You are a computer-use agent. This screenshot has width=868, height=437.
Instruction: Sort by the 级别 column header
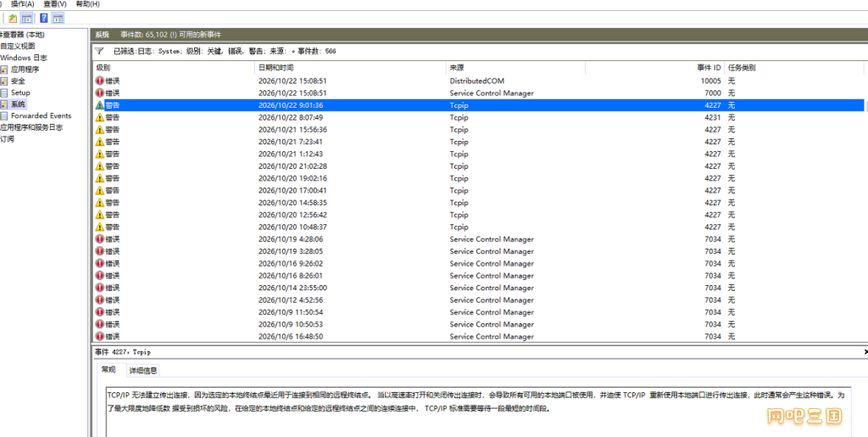click(174, 68)
